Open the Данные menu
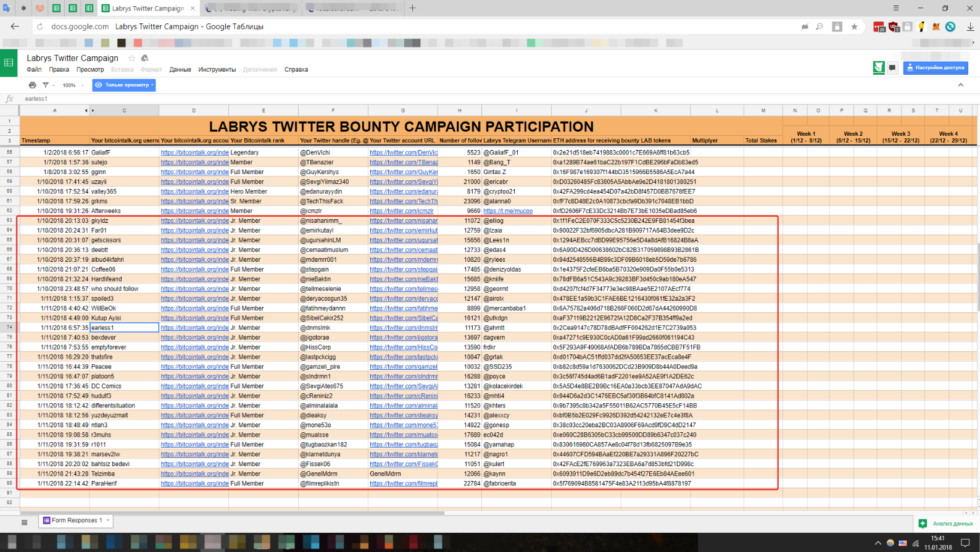980x552 pixels. [x=180, y=70]
